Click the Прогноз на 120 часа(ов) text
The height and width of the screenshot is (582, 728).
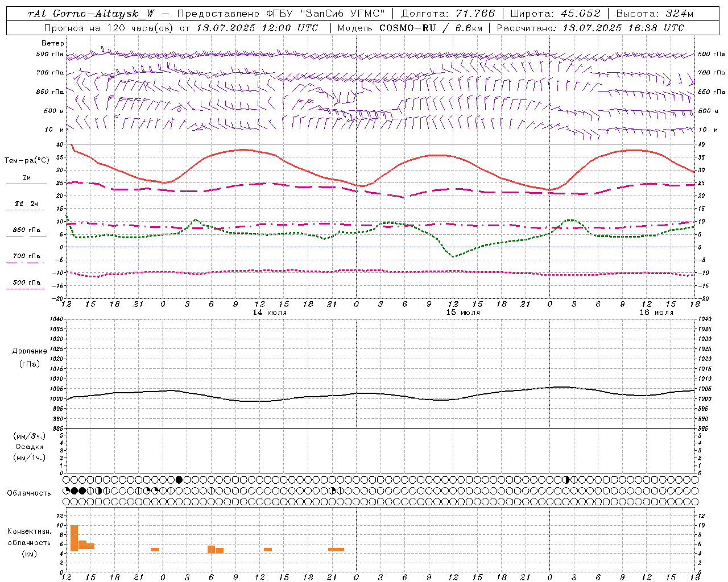(x=109, y=28)
